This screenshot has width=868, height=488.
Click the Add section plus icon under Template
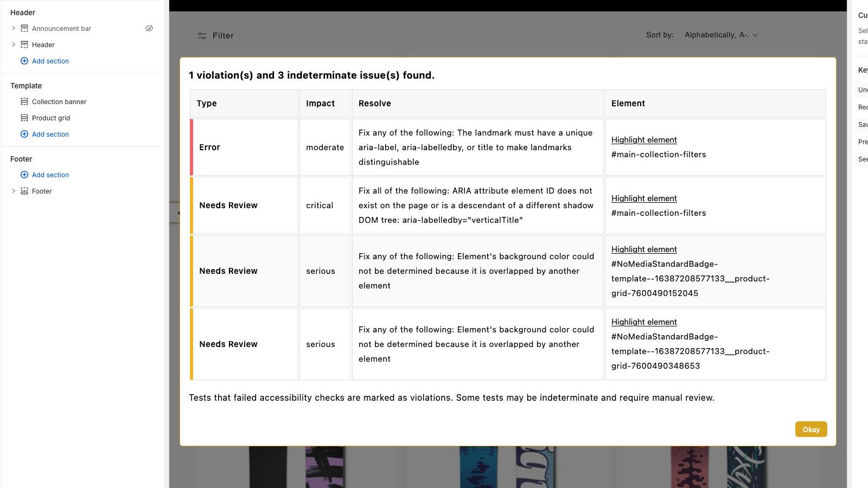pyautogui.click(x=24, y=134)
